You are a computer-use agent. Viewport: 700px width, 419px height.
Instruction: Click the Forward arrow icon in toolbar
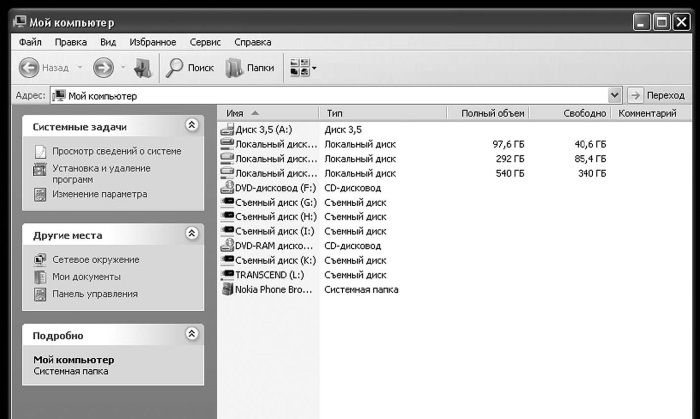(103, 68)
